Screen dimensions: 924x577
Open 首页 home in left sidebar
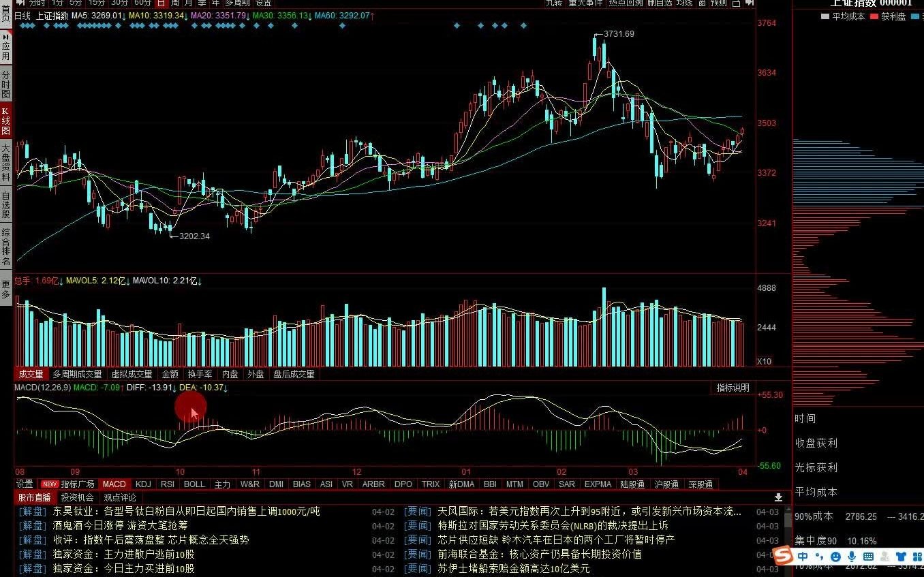click(x=6, y=14)
